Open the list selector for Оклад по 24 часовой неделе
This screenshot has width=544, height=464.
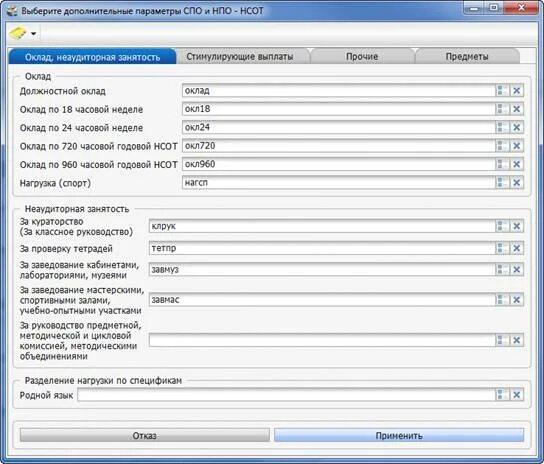click(x=502, y=127)
